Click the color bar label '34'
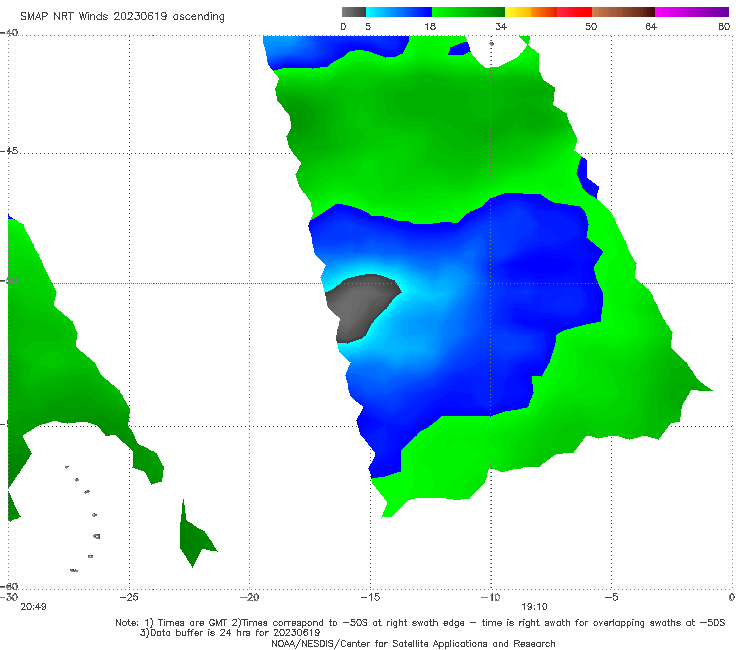 [x=501, y=27]
